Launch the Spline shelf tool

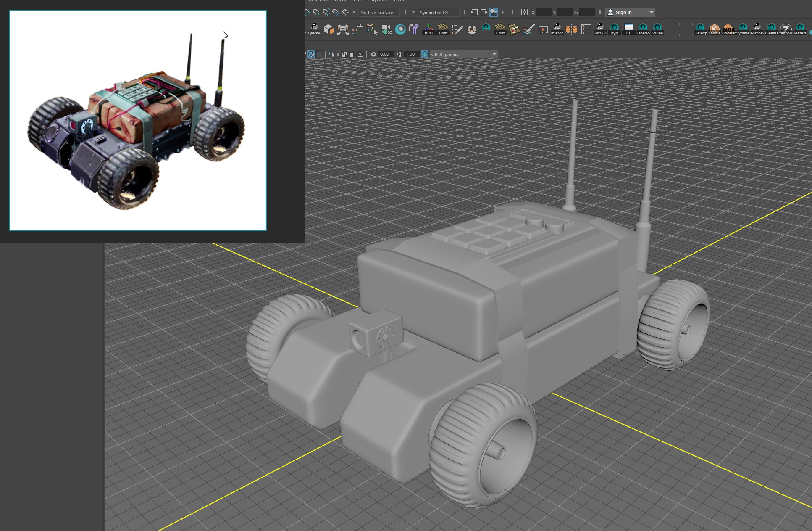657,29
